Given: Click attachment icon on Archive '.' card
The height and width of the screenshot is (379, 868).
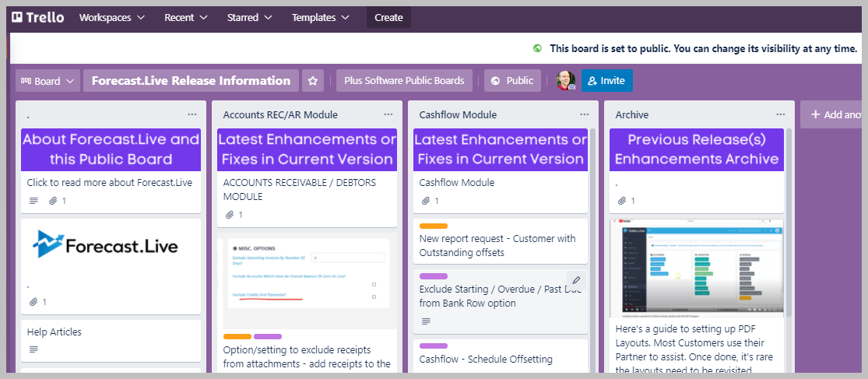Looking at the screenshot, I should tap(622, 201).
